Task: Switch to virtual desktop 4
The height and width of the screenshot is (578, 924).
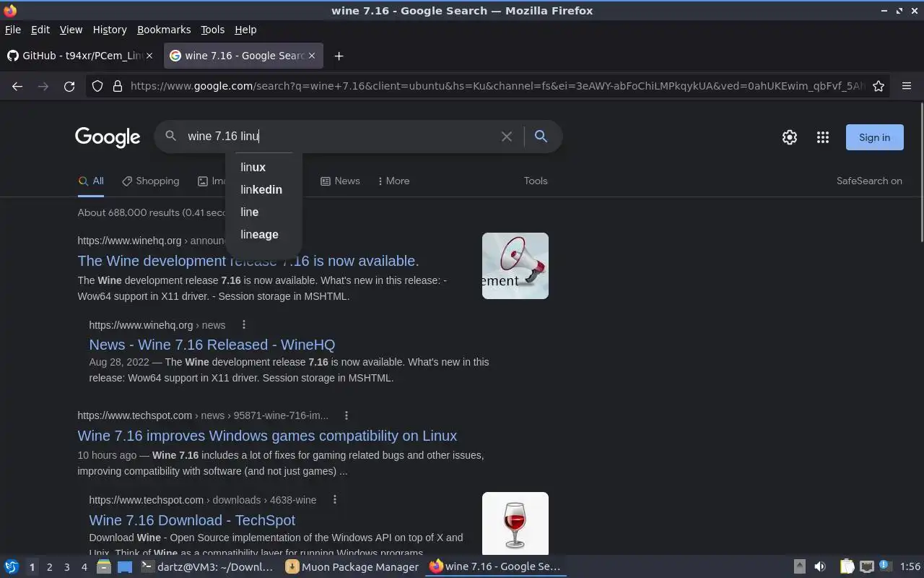Action: tap(84, 567)
